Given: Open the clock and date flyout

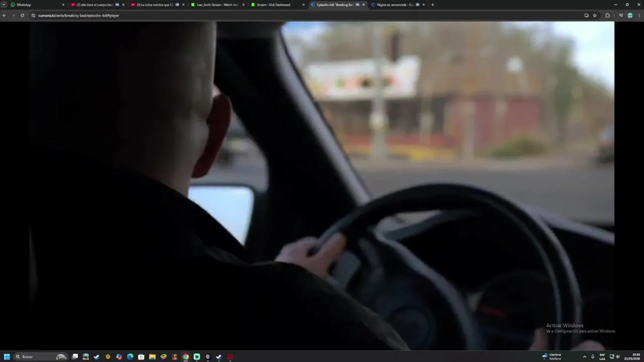Looking at the screenshot, I should (632, 356).
